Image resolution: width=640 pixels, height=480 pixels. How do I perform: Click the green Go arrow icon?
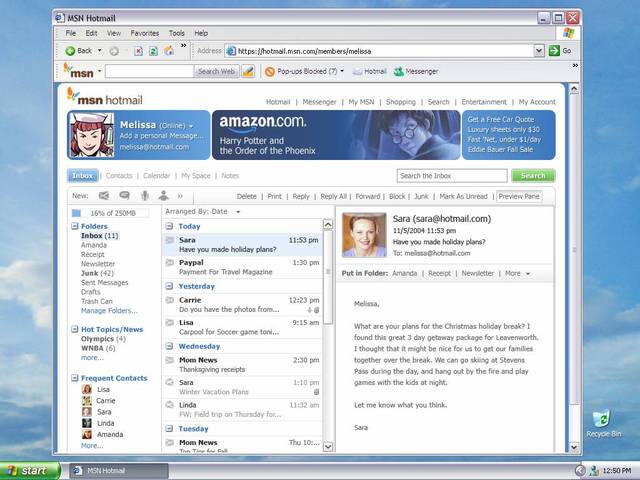click(x=554, y=51)
